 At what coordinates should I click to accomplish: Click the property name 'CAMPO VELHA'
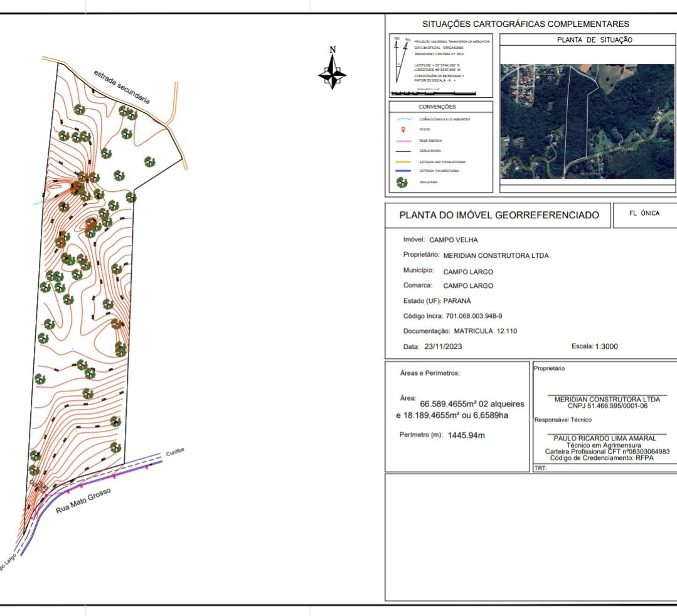(x=454, y=240)
